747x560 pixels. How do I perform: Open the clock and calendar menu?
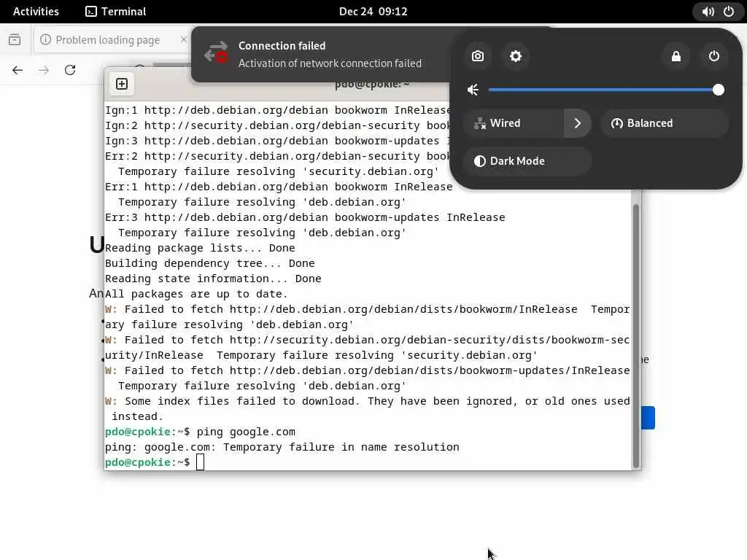coord(373,12)
